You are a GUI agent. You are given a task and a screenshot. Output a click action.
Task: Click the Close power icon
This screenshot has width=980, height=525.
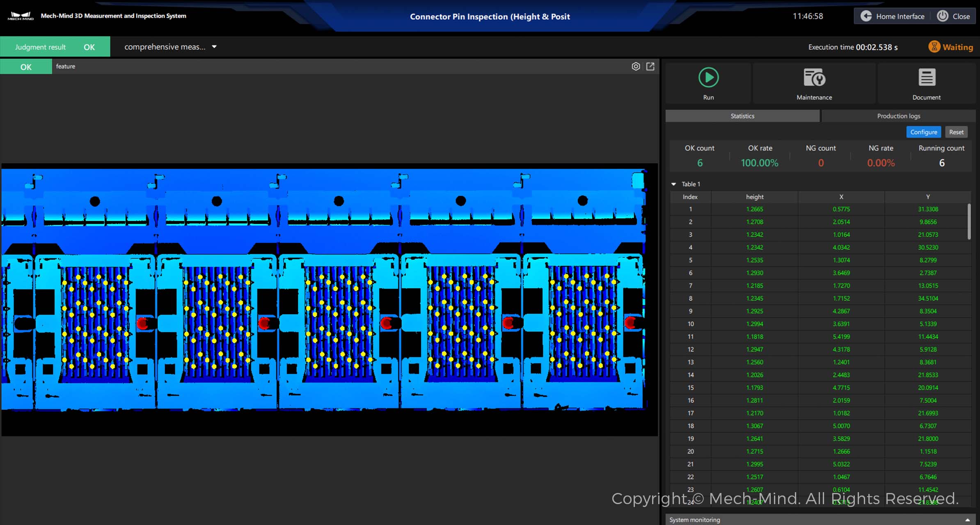[943, 16]
